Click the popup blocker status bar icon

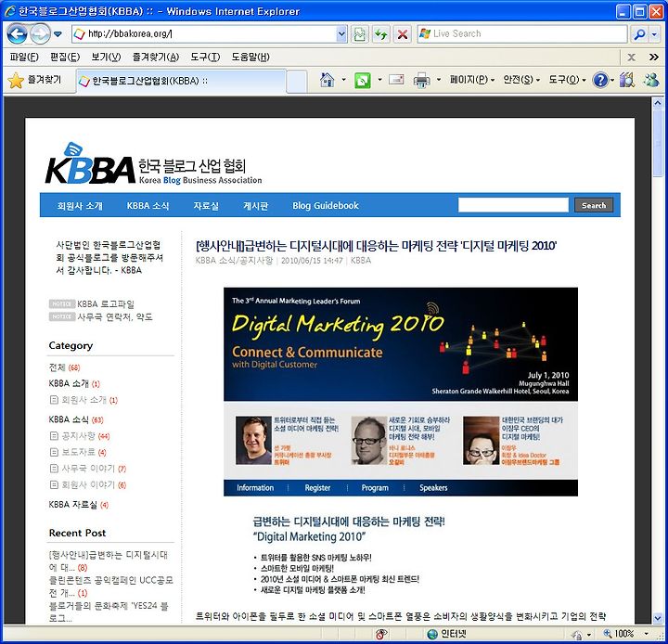tap(381, 634)
